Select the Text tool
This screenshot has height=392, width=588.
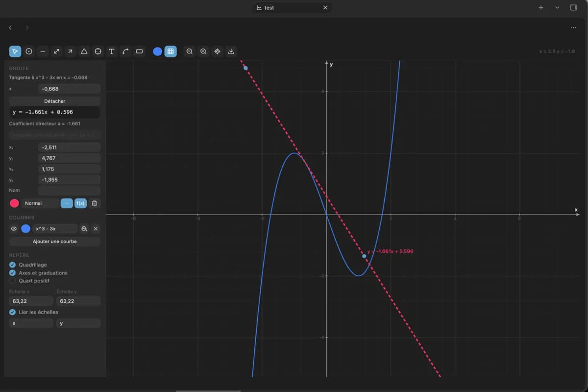(112, 51)
